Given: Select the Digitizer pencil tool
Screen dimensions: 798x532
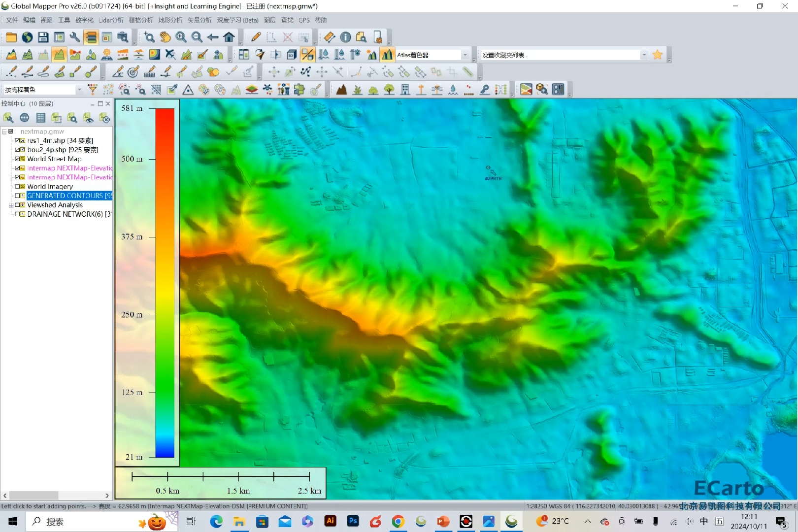Looking at the screenshot, I should [x=256, y=37].
